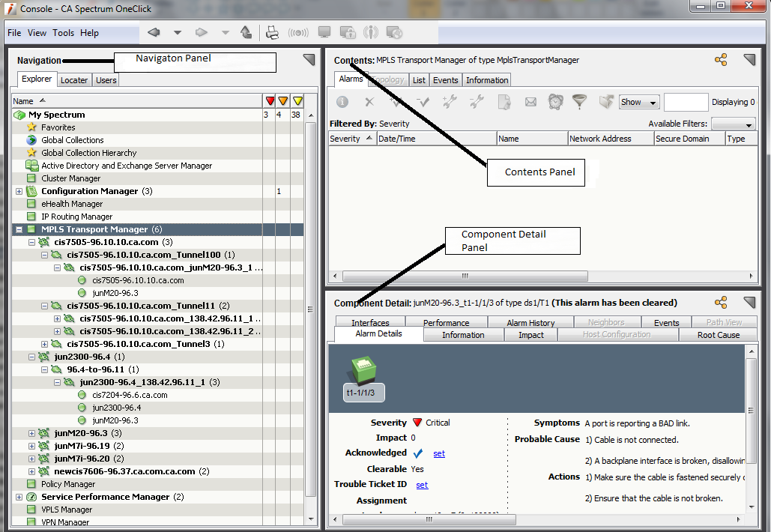Go up one level with the up-arrow icon
The height and width of the screenshot is (532, 771).
247,32
